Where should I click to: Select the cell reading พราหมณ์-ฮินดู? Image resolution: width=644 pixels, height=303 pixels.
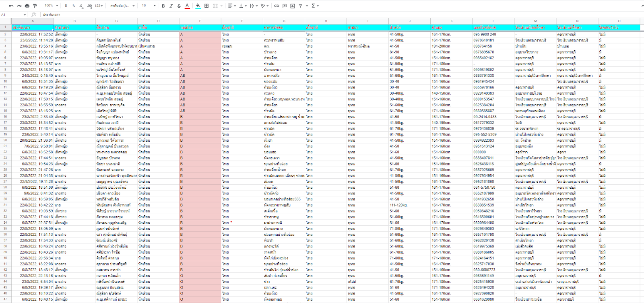coord(367,46)
